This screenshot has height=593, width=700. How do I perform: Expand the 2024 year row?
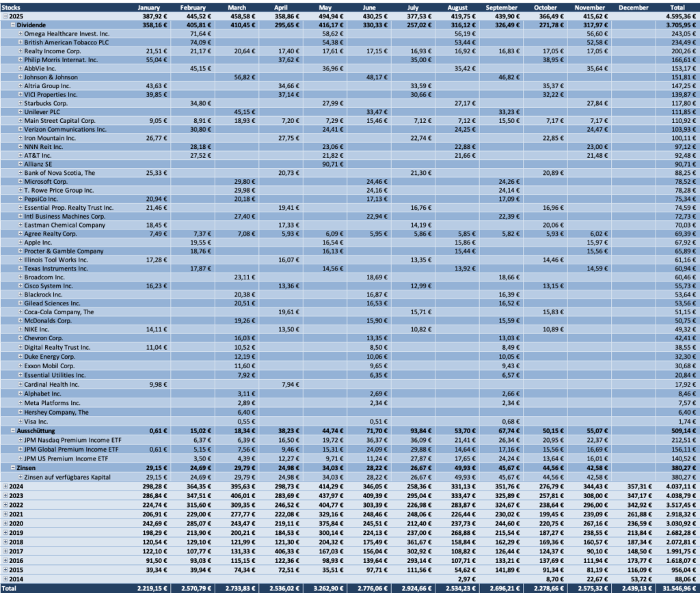5,486
